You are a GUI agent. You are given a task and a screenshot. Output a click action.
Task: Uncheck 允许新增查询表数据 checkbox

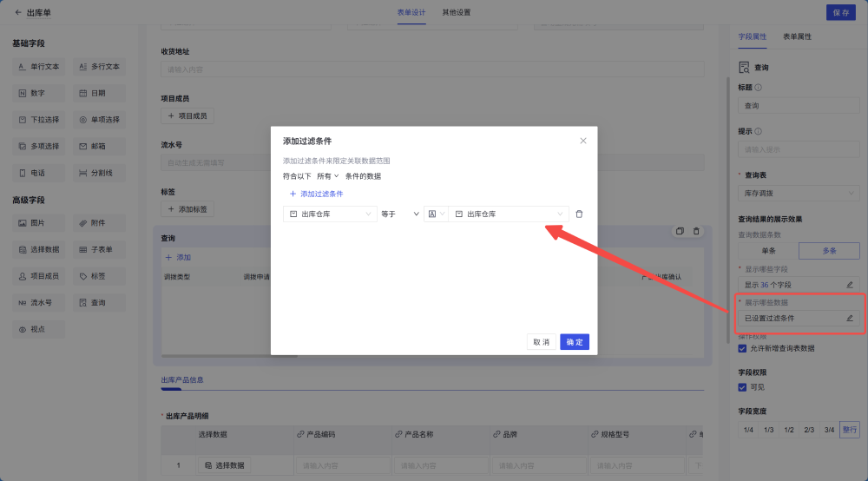click(x=742, y=348)
